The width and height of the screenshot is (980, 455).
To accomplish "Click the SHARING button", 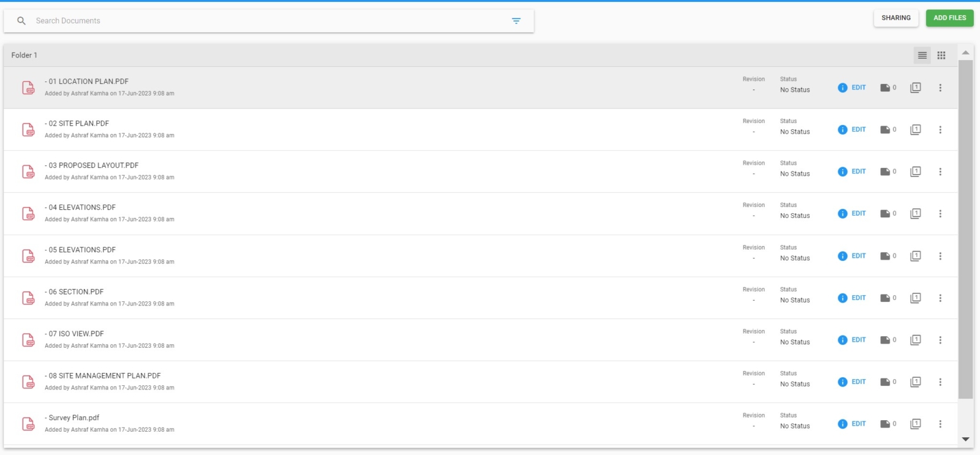I will [896, 18].
